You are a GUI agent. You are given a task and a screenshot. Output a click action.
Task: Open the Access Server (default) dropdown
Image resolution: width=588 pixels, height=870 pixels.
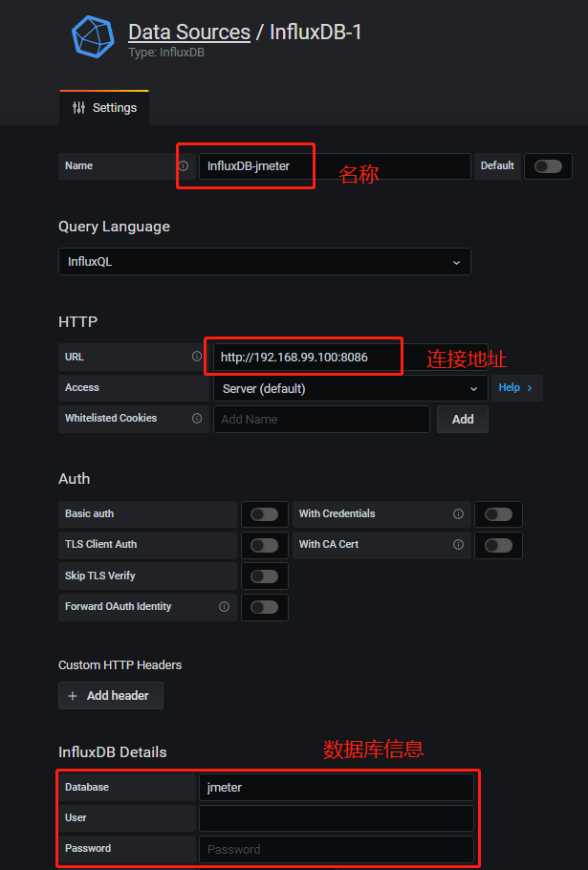pos(350,388)
